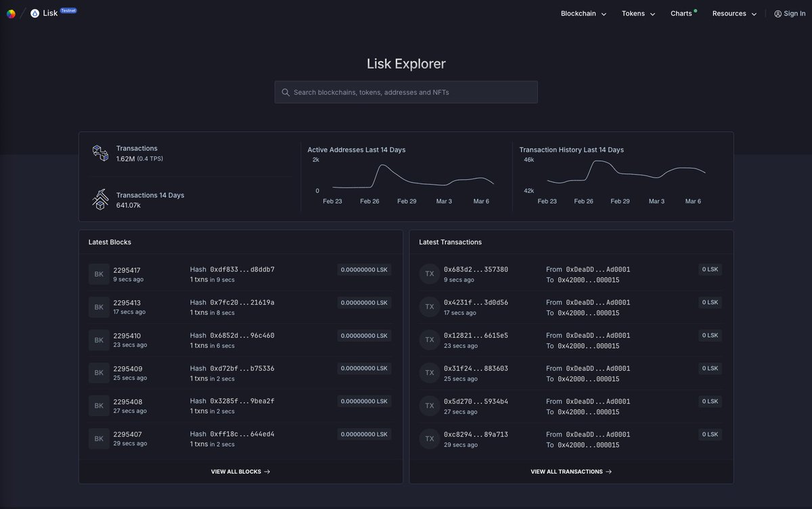Screen dimensions: 812x509
Task: Click BK icon for block 2295407
Action: click(99, 439)
